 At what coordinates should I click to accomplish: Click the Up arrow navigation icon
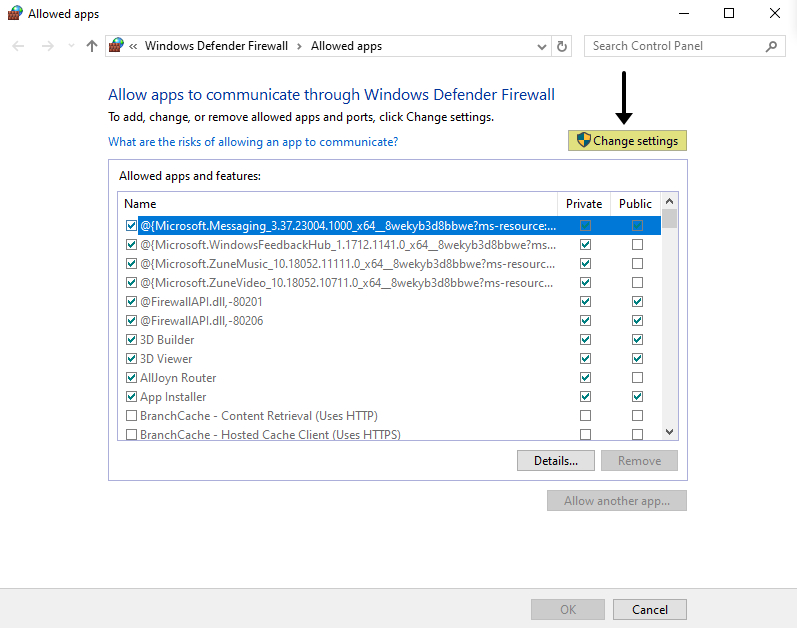[92, 46]
